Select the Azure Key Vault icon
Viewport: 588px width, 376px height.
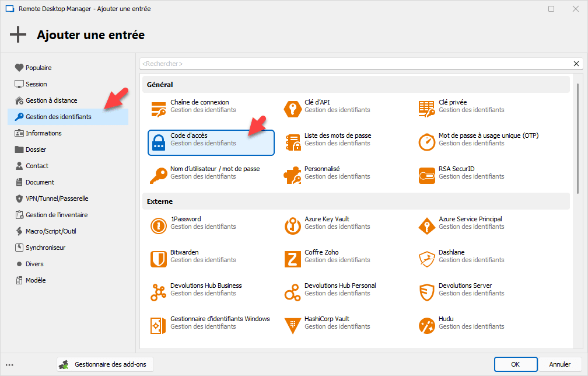coord(292,226)
